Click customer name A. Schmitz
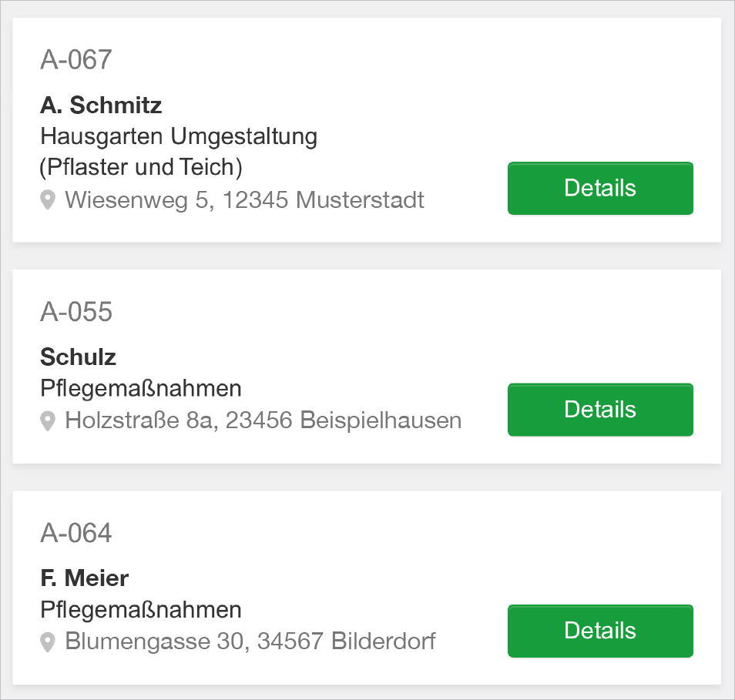Image resolution: width=735 pixels, height=700 pixels. 101,105
